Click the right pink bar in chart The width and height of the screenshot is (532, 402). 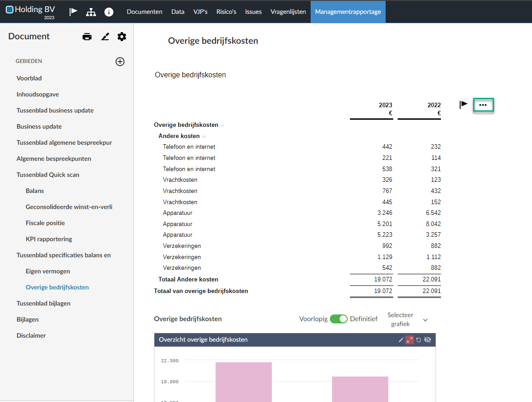coord(360,389)
